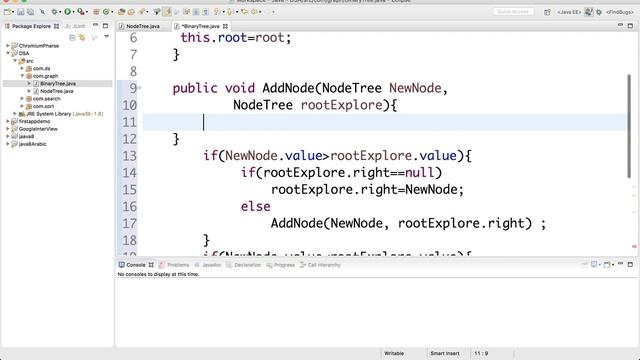The image size is (640, 360).
Task: Click the Debug bug icon in the toolbar
Action: click(54, 12)
